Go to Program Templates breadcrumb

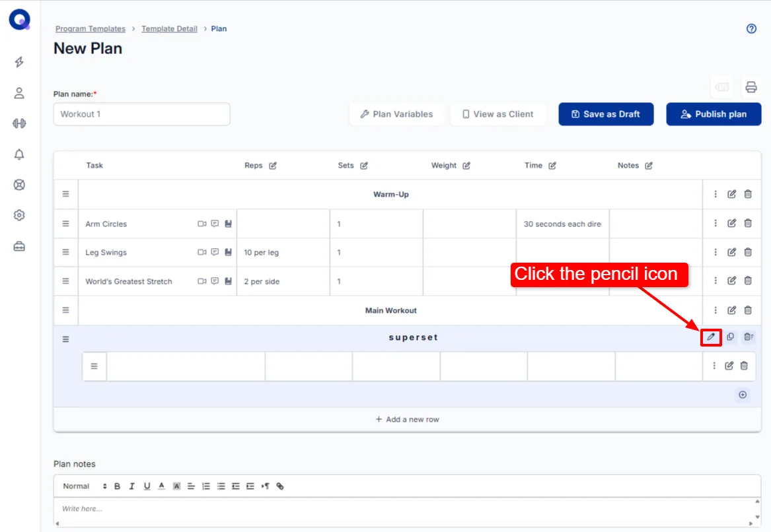click(90, 28)
